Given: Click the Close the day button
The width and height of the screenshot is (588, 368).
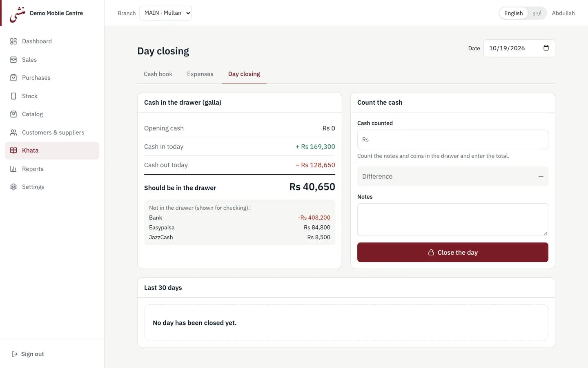Looking at the screenshot, I should point(452,252).
